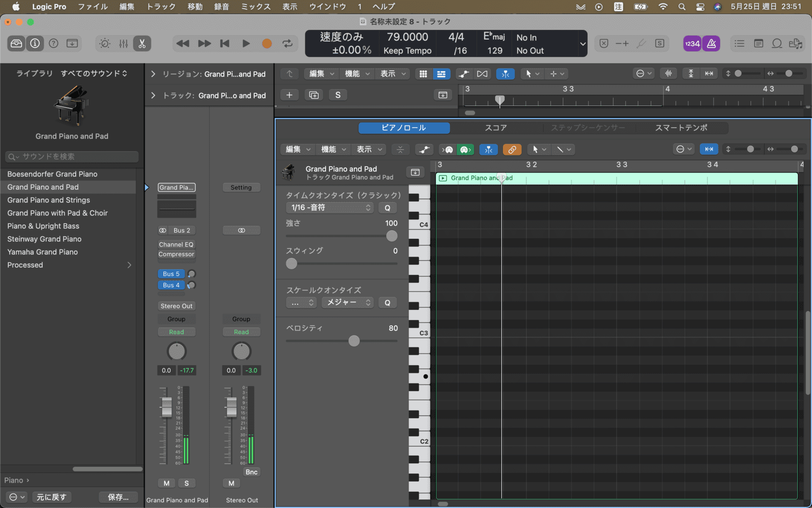Switch to スマートテンポ tab
This screenshot has width=812, height=508.
click(681, 128)
